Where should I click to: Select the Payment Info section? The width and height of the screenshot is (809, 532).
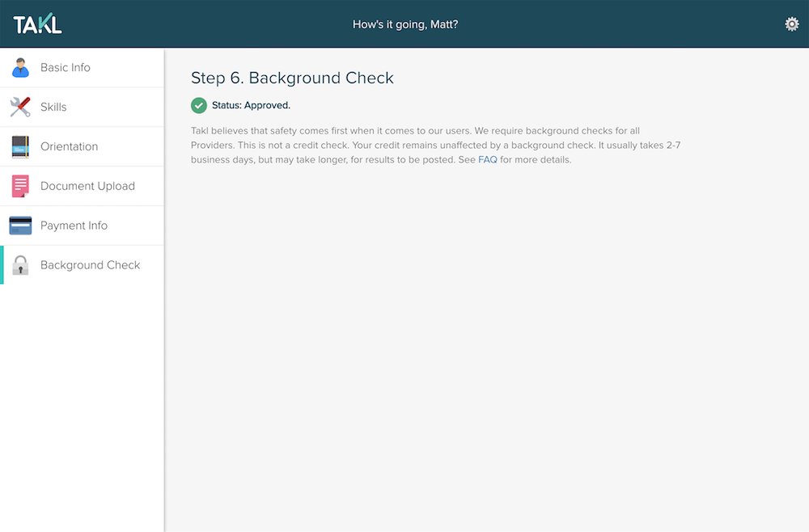(71, 226)
